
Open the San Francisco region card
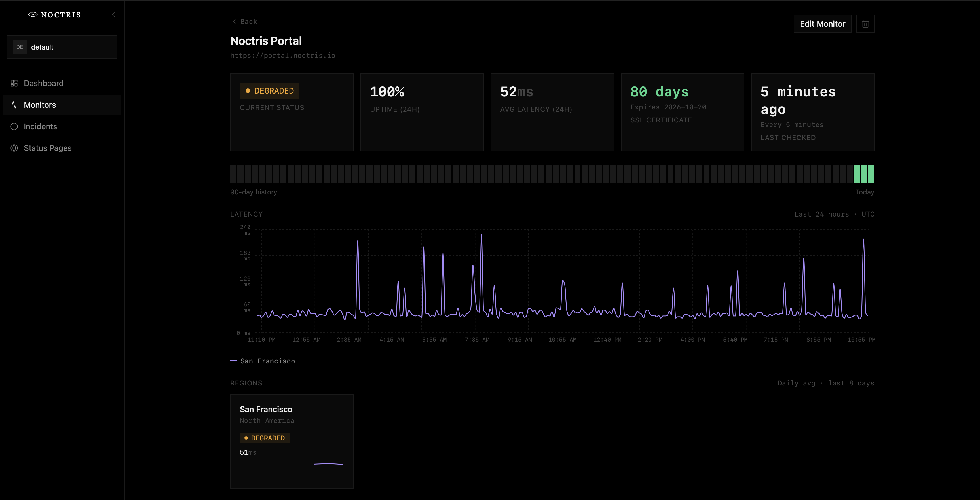292,441
